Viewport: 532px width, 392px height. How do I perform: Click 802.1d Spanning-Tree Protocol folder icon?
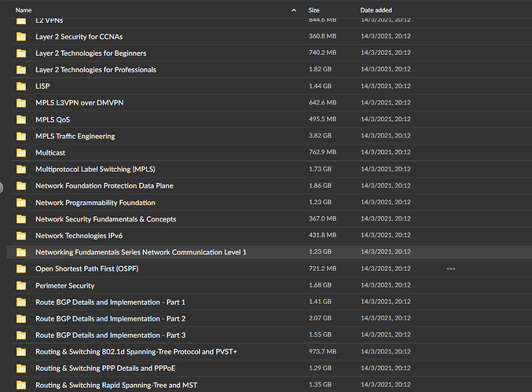coord(21,352)
